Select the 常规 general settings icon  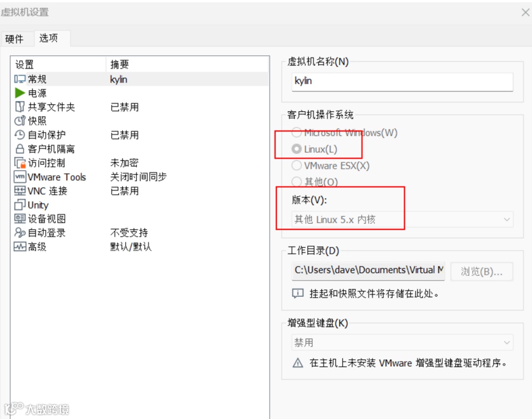[x=20, y=79]
